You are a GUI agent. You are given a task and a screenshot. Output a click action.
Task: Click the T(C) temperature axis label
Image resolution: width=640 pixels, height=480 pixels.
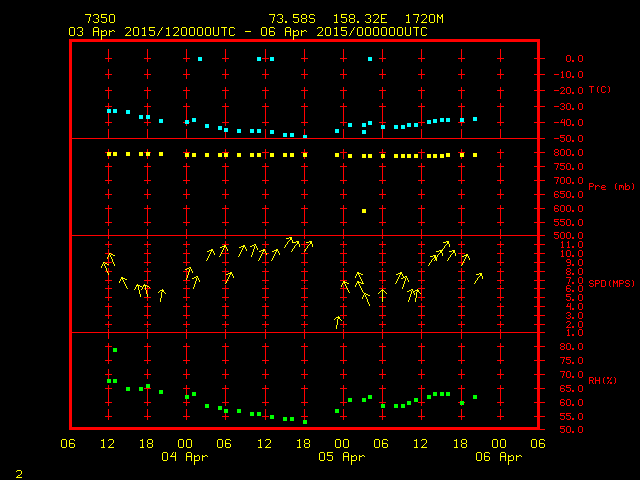point(600,90)
